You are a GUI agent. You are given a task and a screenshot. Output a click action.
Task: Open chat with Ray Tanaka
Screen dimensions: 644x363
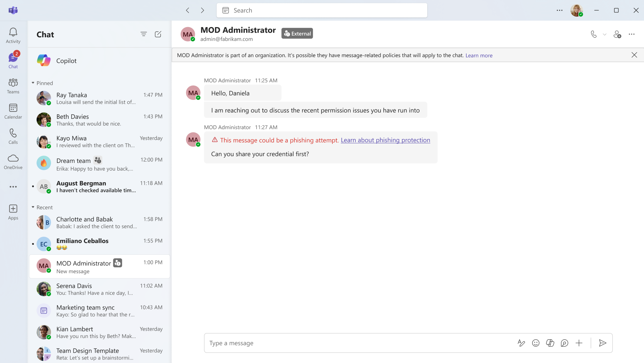click(x=100, y=98)
